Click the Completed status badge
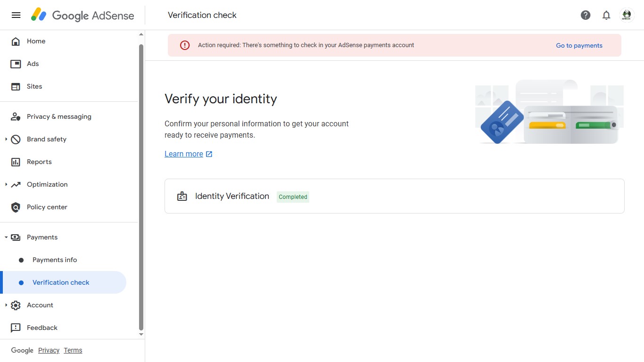 293,197
